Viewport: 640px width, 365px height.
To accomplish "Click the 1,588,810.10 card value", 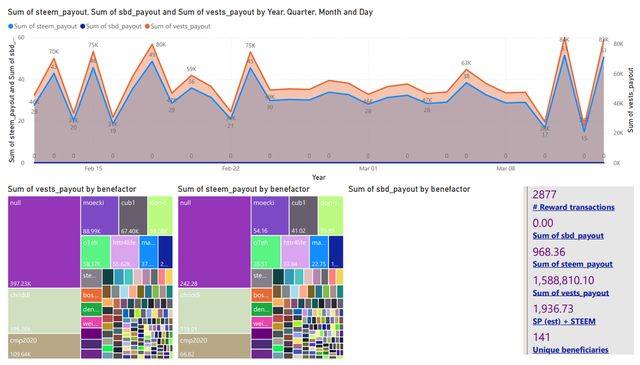I will (563, 280).
